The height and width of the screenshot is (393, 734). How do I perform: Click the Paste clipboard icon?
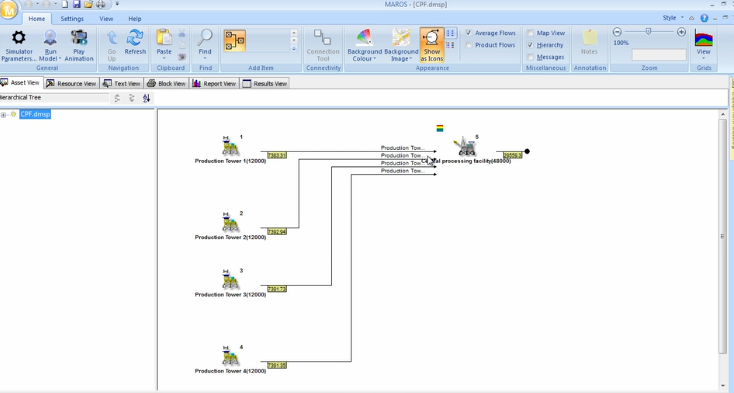(164, 37)
